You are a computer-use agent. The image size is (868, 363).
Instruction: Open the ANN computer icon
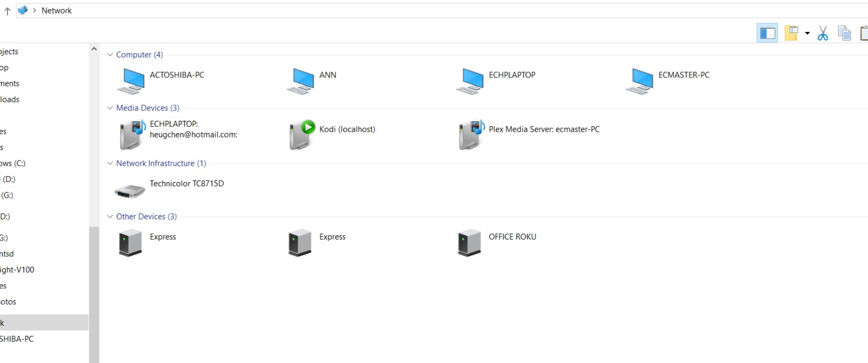[301, 82]
